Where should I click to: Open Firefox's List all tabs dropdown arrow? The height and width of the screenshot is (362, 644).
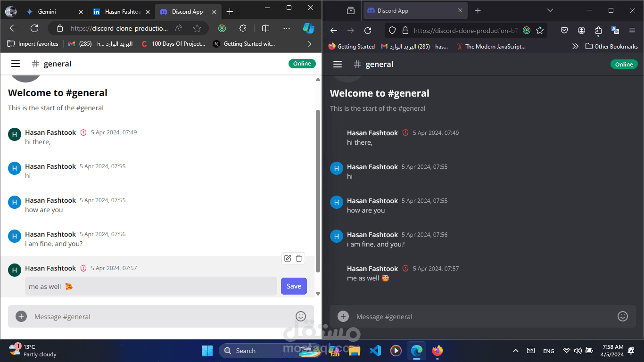(550, 10)
